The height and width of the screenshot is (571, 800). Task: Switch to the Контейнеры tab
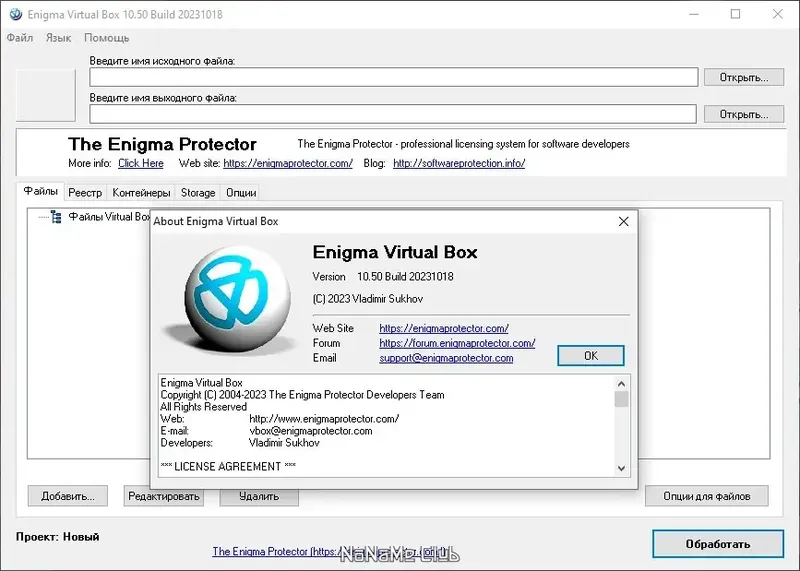141,192
